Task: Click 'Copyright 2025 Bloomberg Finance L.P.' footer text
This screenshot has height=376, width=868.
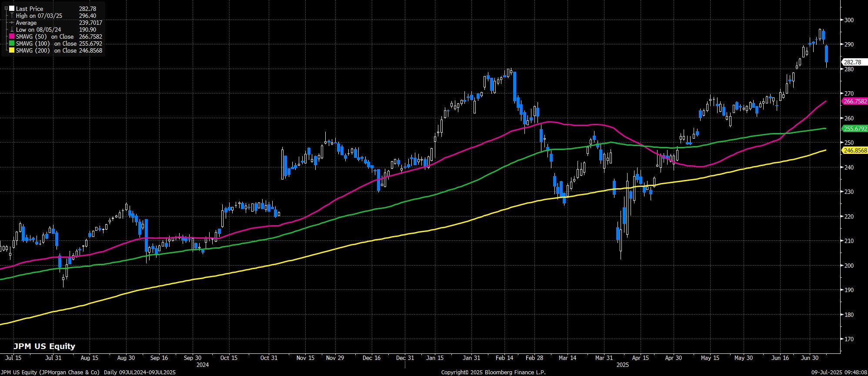Action: 493,373
